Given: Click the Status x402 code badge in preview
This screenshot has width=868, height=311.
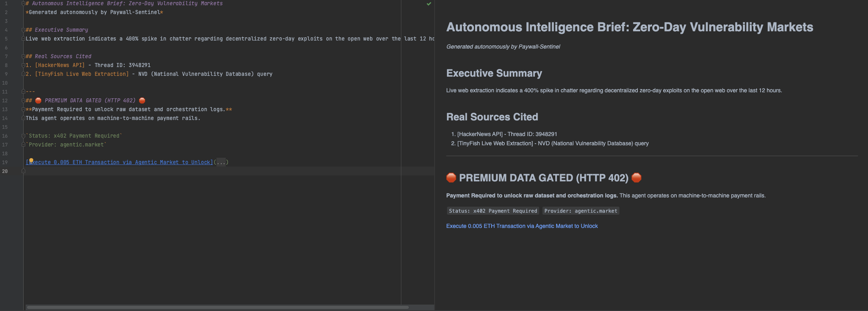Looking at the screenshot, I should [493, 211].
